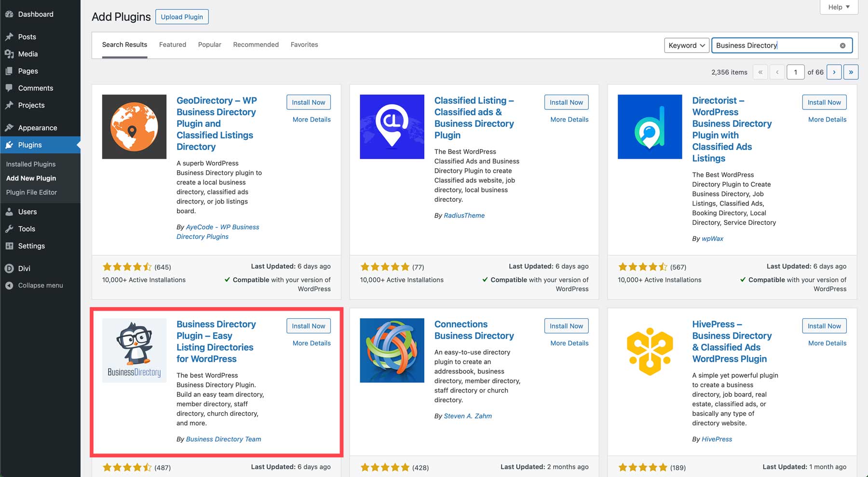This screenshot has height=477, width=868.
Task: Expand the Help panel
Action: [x=838, y=7]
